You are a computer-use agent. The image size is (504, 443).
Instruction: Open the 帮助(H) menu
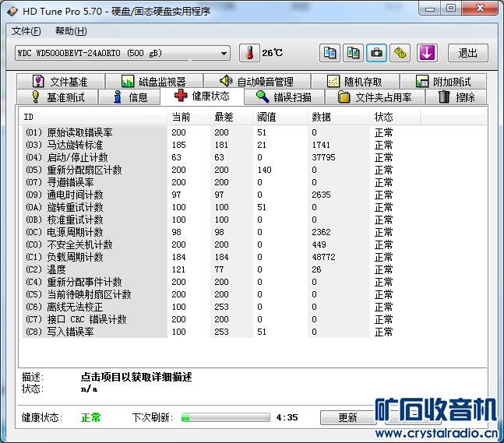[71, 31]
